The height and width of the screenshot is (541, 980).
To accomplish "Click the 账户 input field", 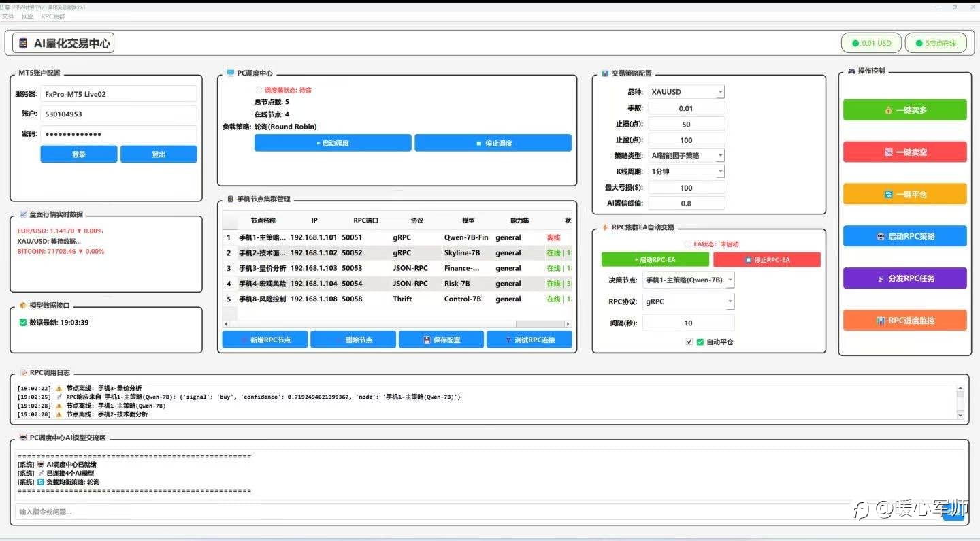I will point(118,114).
